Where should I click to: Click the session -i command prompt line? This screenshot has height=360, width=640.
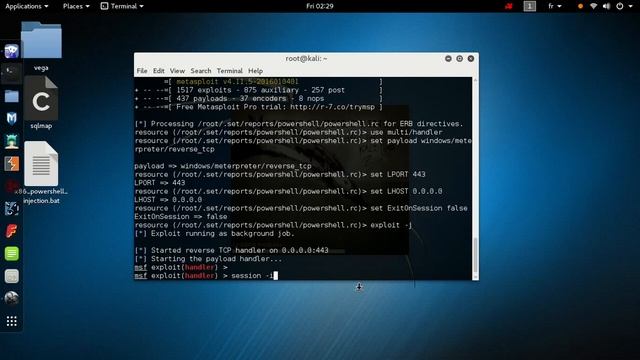(x=206, y=276)
